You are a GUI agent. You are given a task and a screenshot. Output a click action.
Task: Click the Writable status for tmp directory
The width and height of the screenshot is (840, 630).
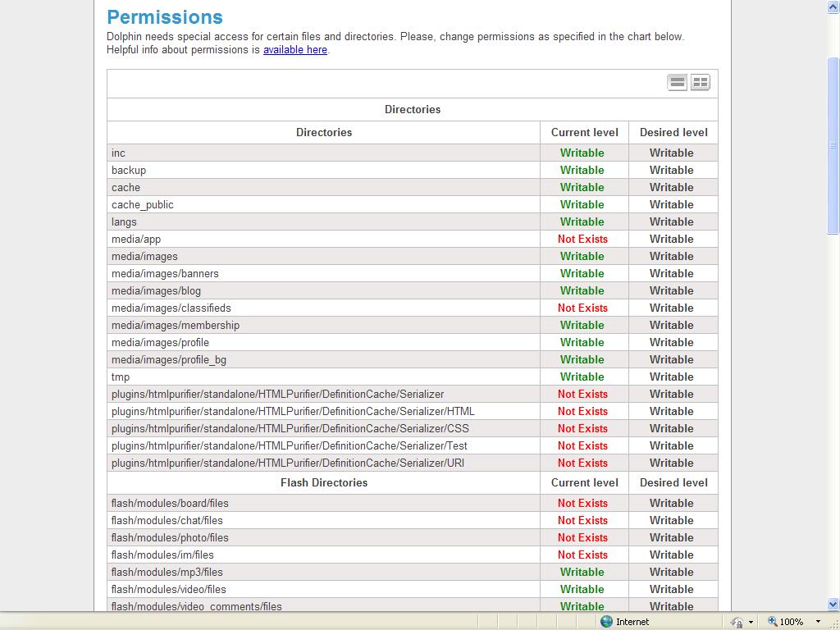tap(582, 377)
